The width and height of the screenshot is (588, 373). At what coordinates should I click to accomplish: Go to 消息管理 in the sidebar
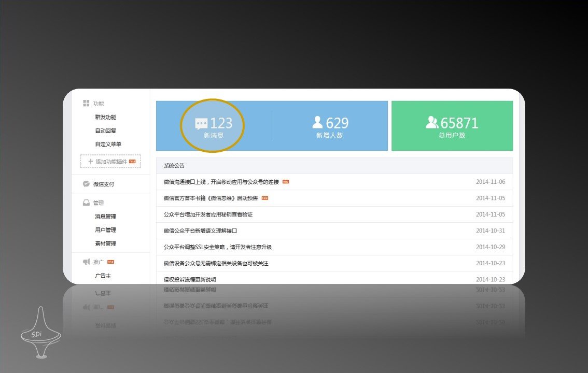click(105, 217)
